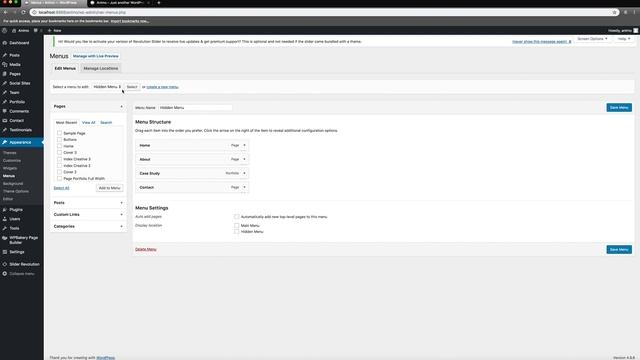Viewport: 640px width, 360px height.
Task: Go back with browser back arrow
Action: [x=5, y=12]
